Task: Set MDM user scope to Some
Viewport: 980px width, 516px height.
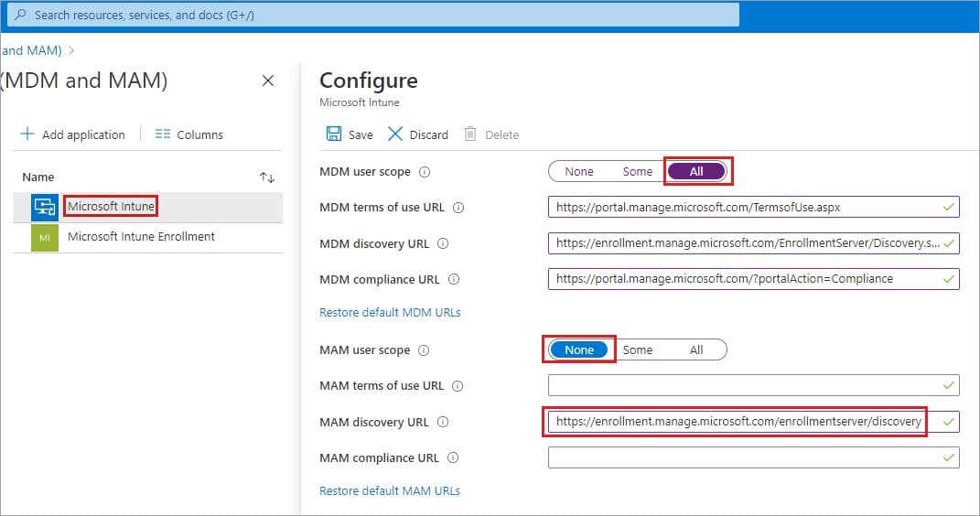Action: [638, 171]
